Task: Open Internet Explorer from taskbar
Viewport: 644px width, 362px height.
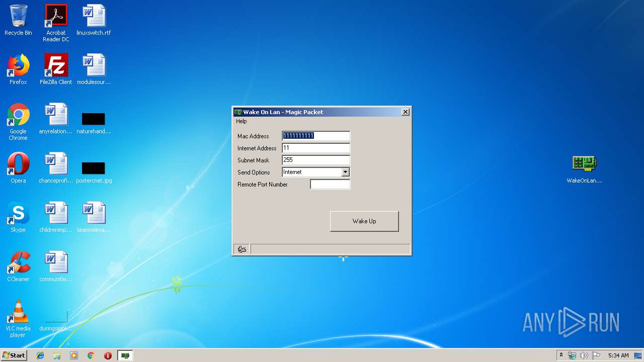Action: pyautogui.click(x=40, y=355)
